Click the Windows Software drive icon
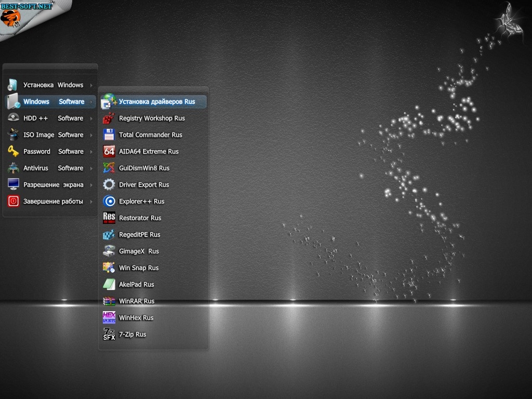The width and height of the screenshot is (532, 399). (13, 101)
